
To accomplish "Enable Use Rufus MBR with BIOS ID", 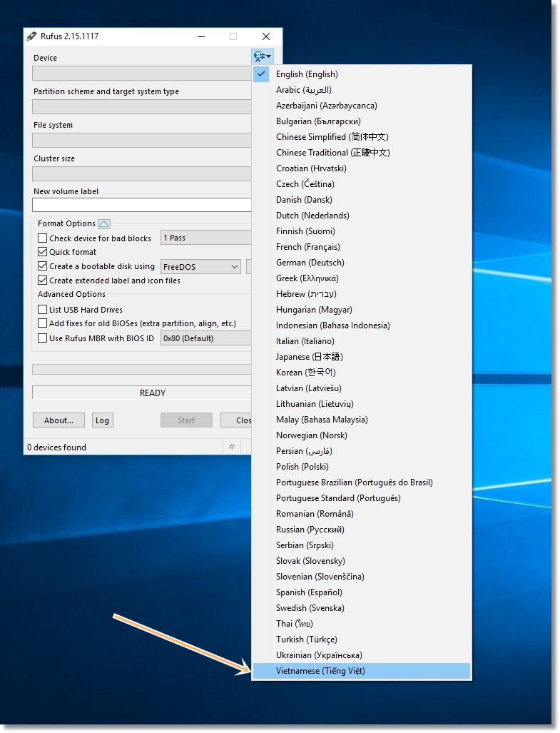I will [x=43, y=338].
